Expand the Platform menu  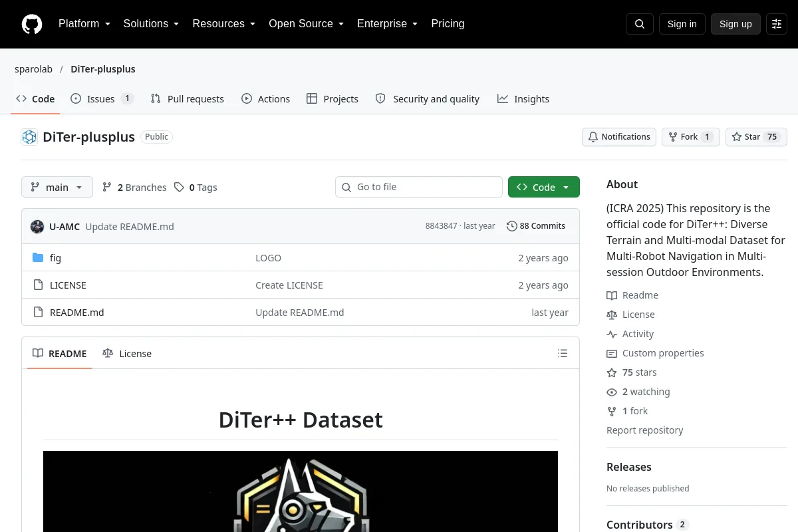(84, 24)
